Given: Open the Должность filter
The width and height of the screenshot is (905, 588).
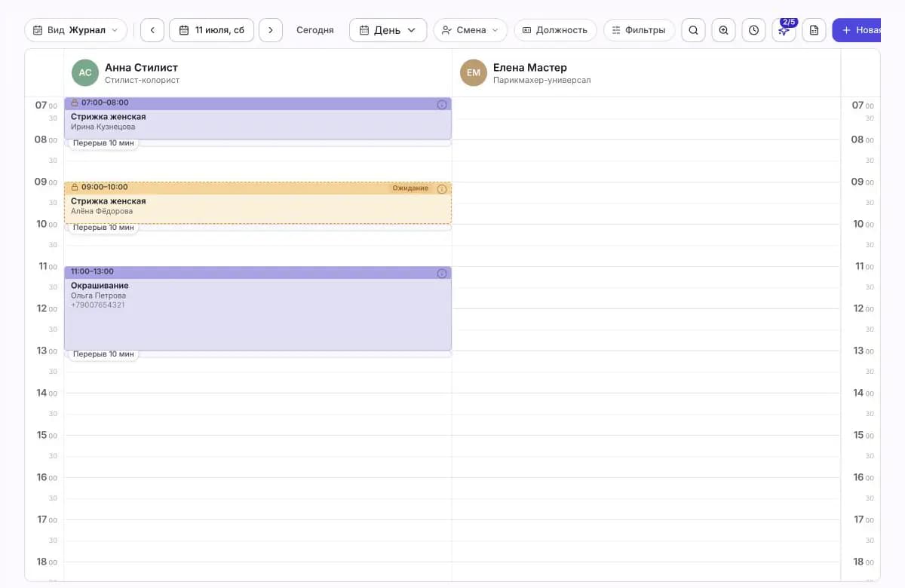Looking at the screenshot, I should pyautogui.click(x=555, y=30).
